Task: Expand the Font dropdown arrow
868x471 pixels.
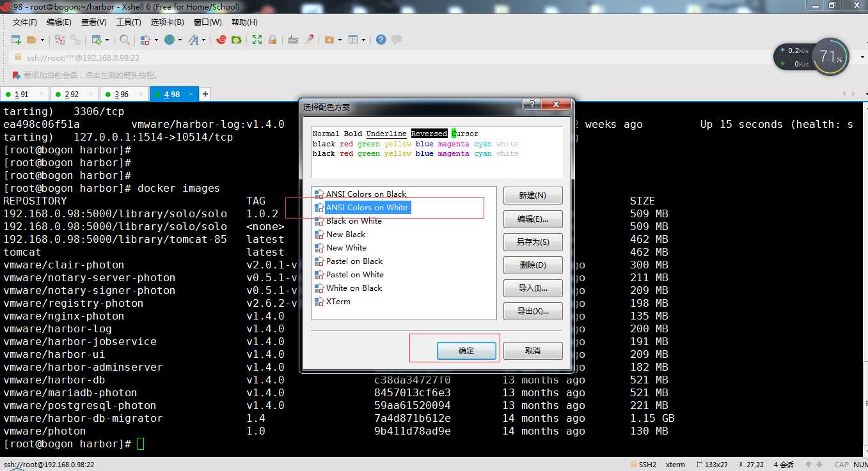Action: [204, 40]
